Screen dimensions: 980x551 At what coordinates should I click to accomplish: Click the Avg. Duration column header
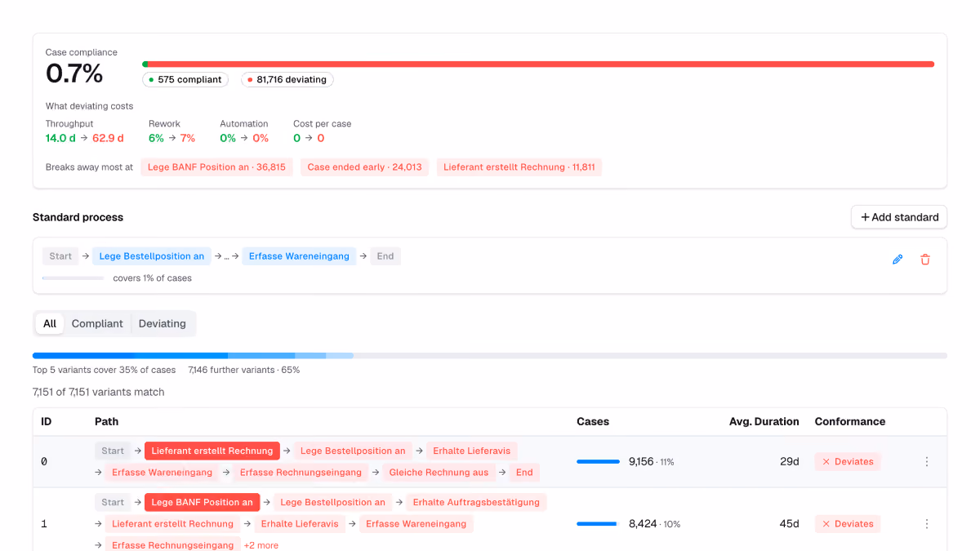pyautogui.click(x=764, y=422)
